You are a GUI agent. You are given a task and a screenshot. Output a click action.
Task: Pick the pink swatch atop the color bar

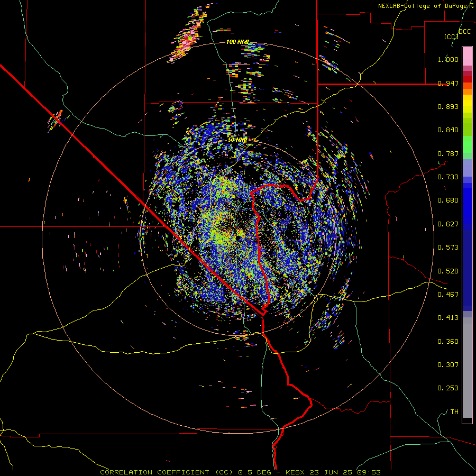(467, 56)
